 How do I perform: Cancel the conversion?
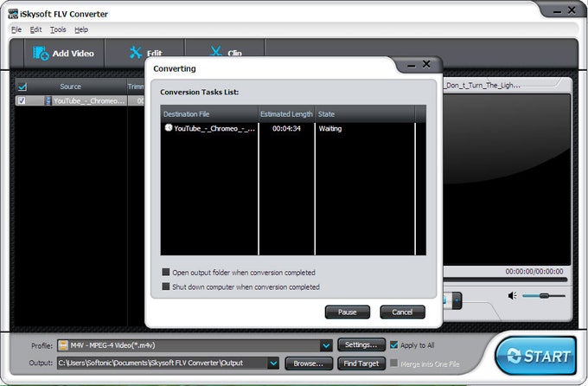coord(402,312)
